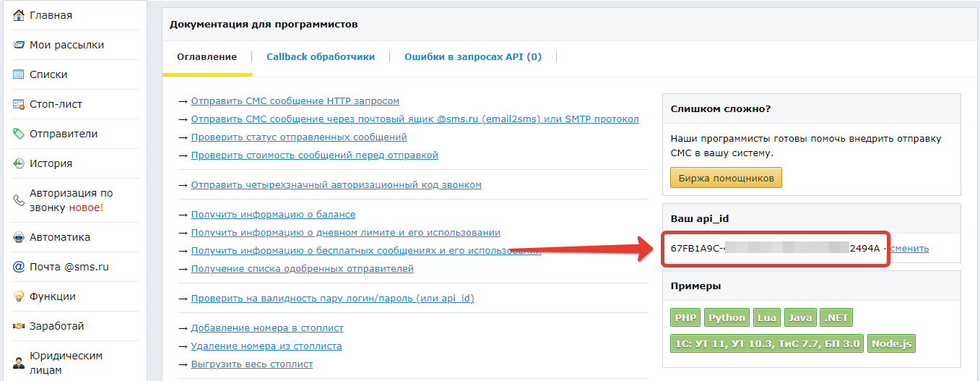Image resolution: width=980 pixels, height=381 pixels.
Task: Click the house icon beside Главная
Action: pyautogui.click(x=19, y=15)
